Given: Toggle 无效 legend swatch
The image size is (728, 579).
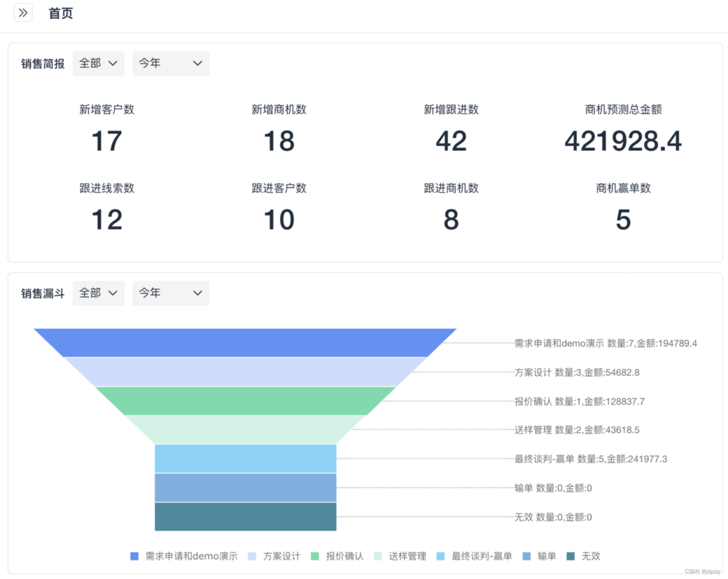Looking at the screenshot, I should (571, 556).
